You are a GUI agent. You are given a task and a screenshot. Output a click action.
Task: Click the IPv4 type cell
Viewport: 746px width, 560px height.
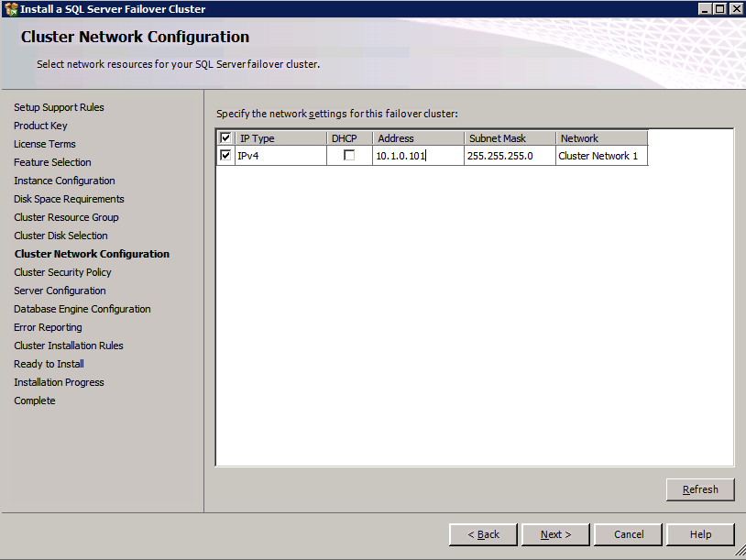pos(281,156)
